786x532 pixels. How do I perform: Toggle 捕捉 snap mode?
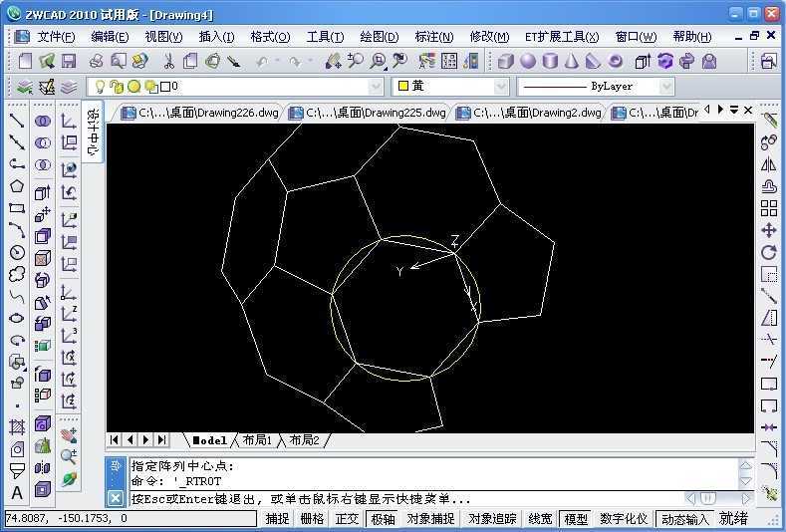tap(277, 518)
